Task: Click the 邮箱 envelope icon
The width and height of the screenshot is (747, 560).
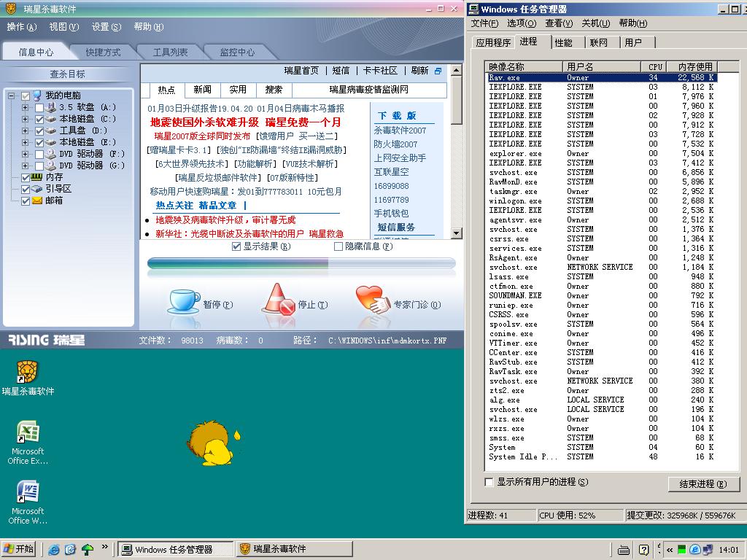Action: click(36, 201)
